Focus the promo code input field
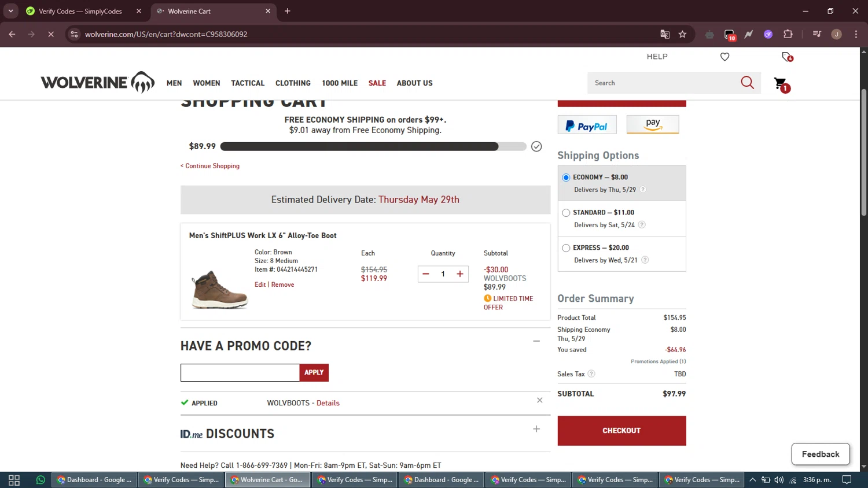 (x=240, y=372)
